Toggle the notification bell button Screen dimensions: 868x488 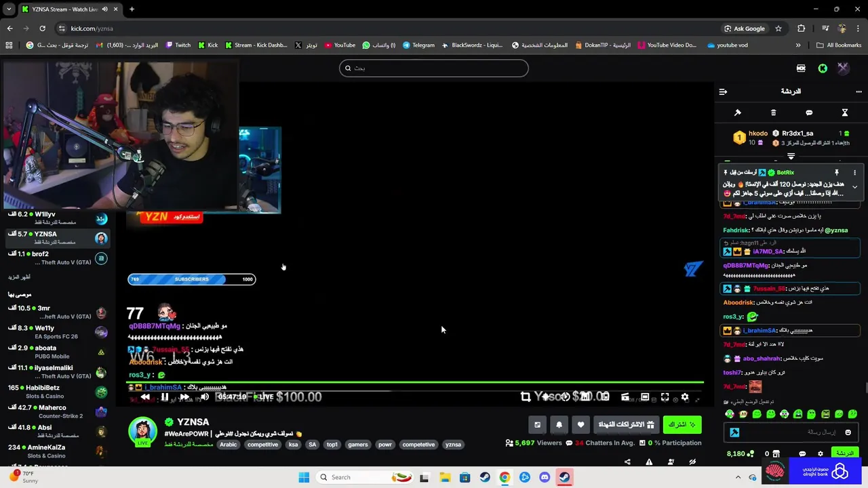click(x=559, y=425)
